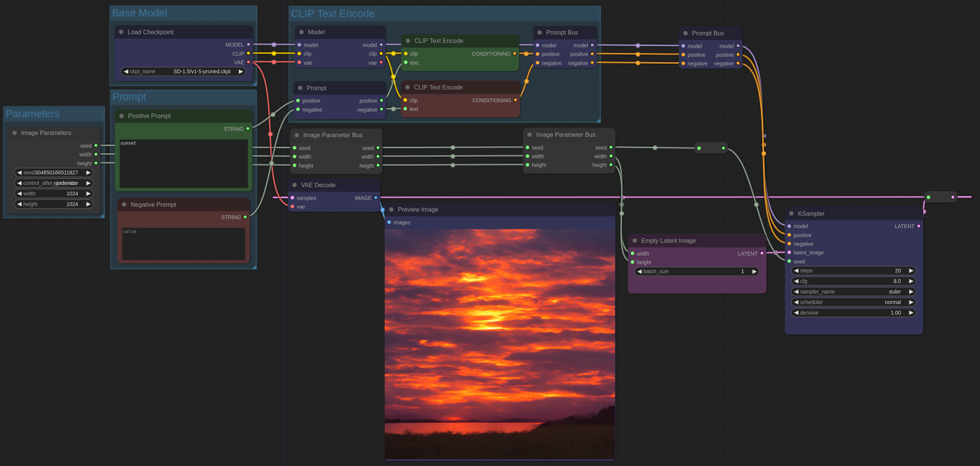
Task: Select the Parameters group title
Action: coord(32,113)
